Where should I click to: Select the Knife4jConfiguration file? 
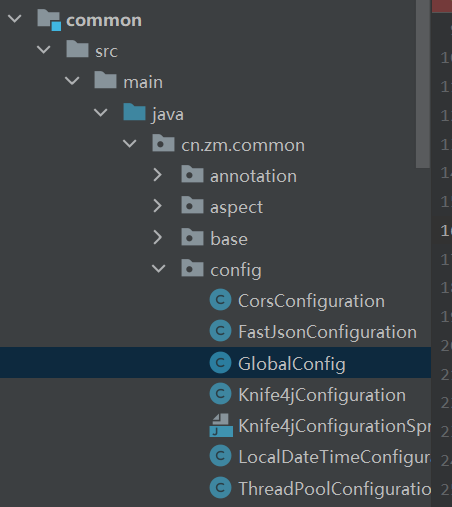[322, 395]
